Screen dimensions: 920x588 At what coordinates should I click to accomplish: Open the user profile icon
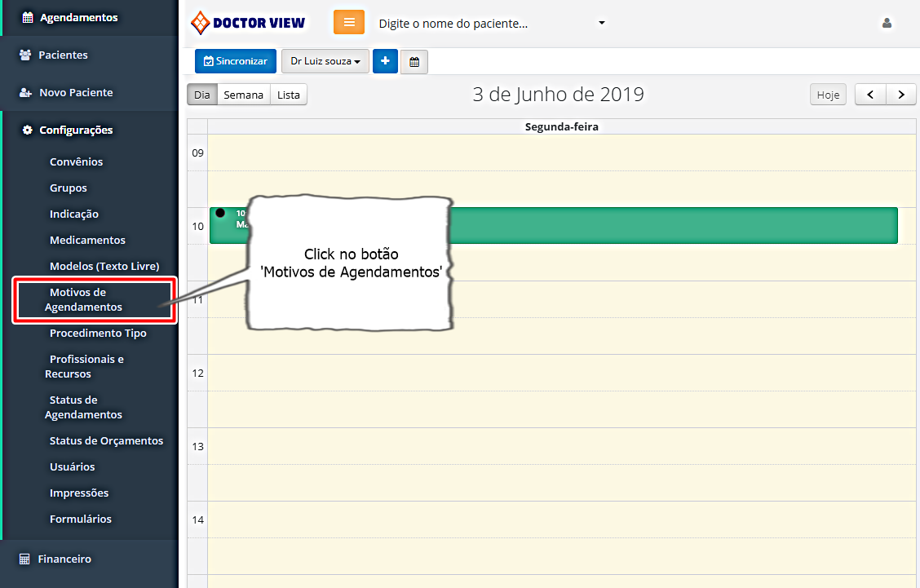[x=887, y=24]
